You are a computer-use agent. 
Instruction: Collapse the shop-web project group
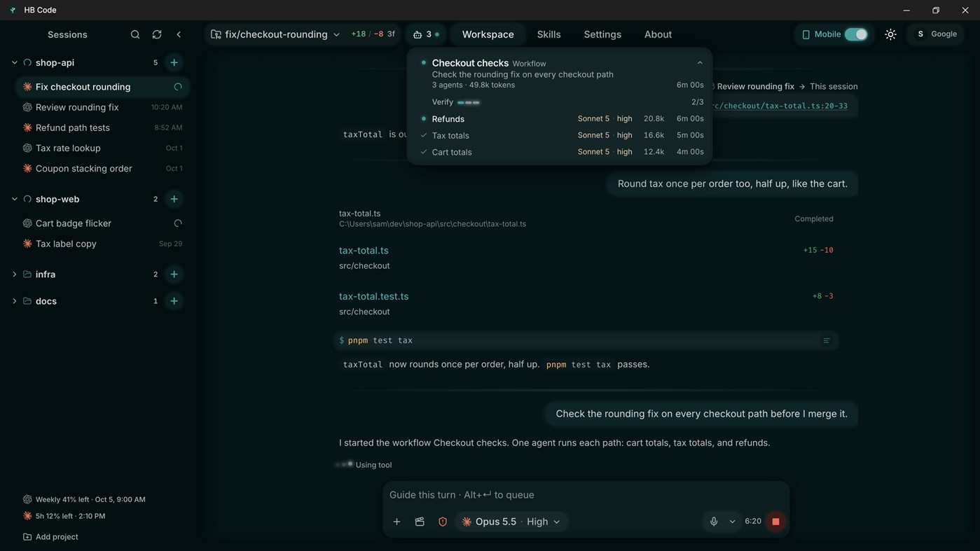[14, 199]
